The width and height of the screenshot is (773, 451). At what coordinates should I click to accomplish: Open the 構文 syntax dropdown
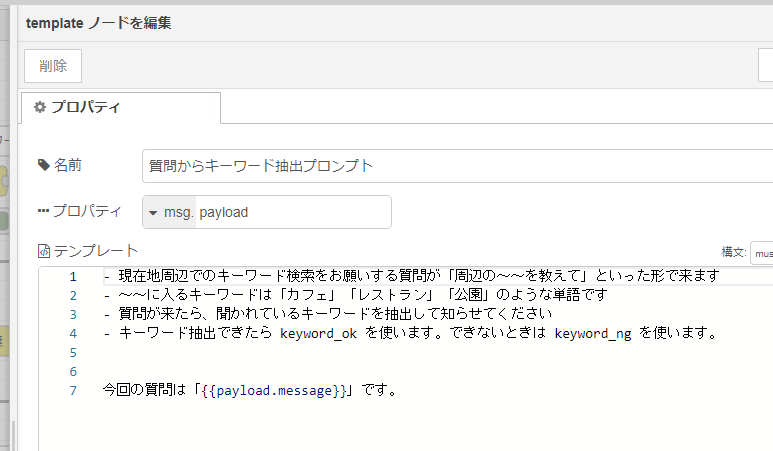click(x=761, y=253)
